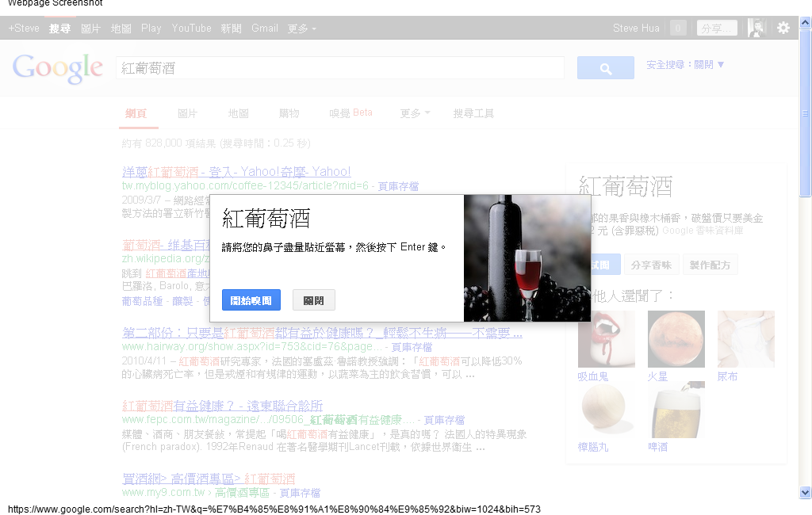Viewport: 812px width, 515px height.
Task: Open 圖片 in the top bar
Action: (x=90, y=29)
